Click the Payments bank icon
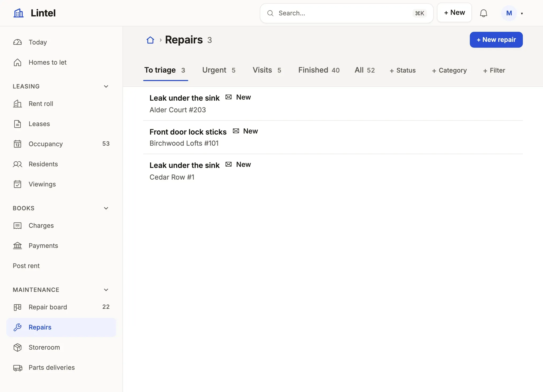The image size is (543, 392). 17,246
